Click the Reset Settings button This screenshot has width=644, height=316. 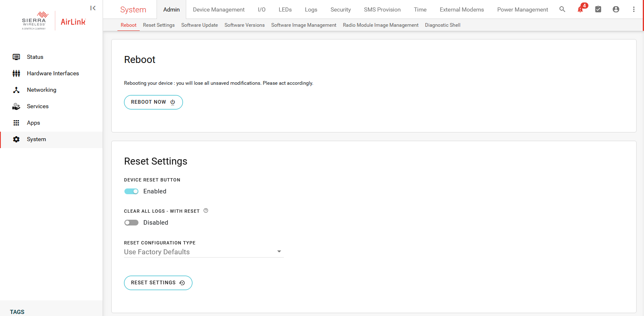point(158,283)
